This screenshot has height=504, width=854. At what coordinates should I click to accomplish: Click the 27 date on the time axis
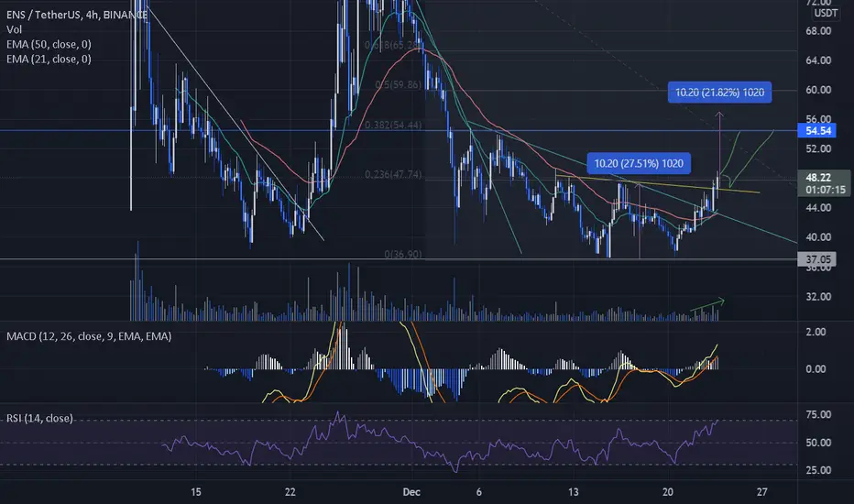[762, 492]
